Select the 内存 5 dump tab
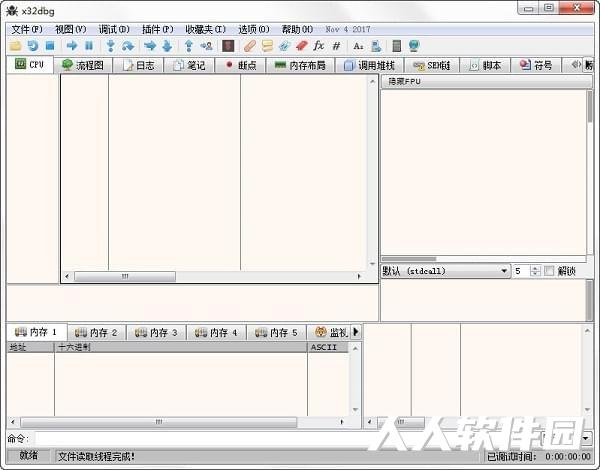This screenshot has width=600, height=470. tap(276, 333)
